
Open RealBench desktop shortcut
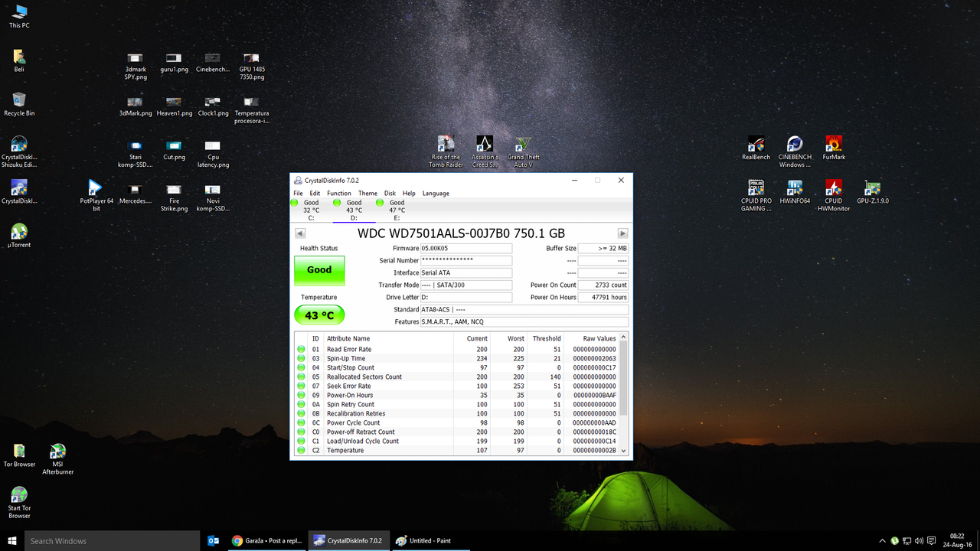point(756,148)
